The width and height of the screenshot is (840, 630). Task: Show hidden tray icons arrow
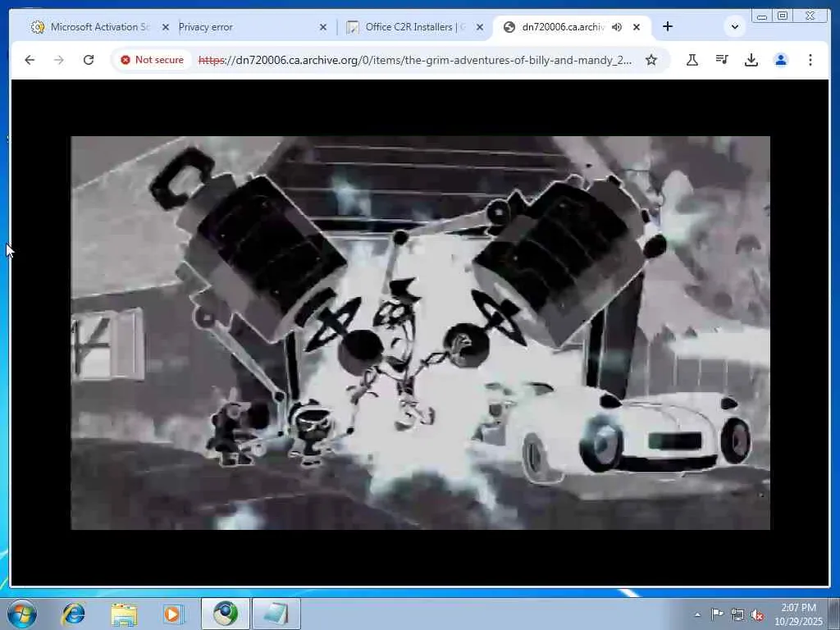coord(697,614)
